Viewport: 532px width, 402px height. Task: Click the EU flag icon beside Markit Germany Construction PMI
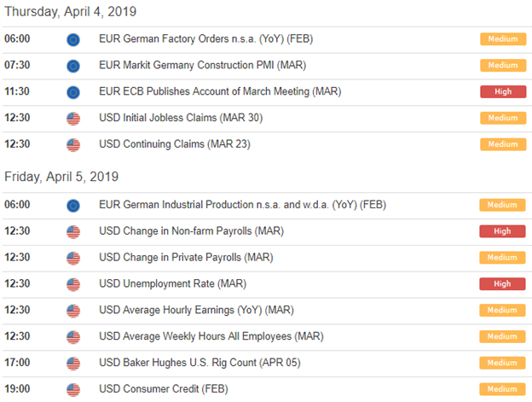point(73,66)
